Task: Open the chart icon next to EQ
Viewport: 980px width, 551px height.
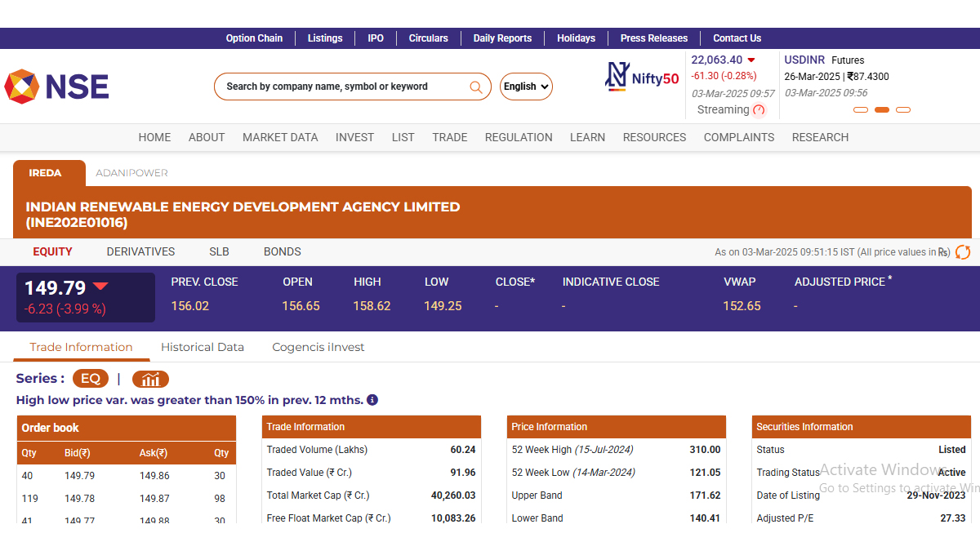Action: (150, 379)
